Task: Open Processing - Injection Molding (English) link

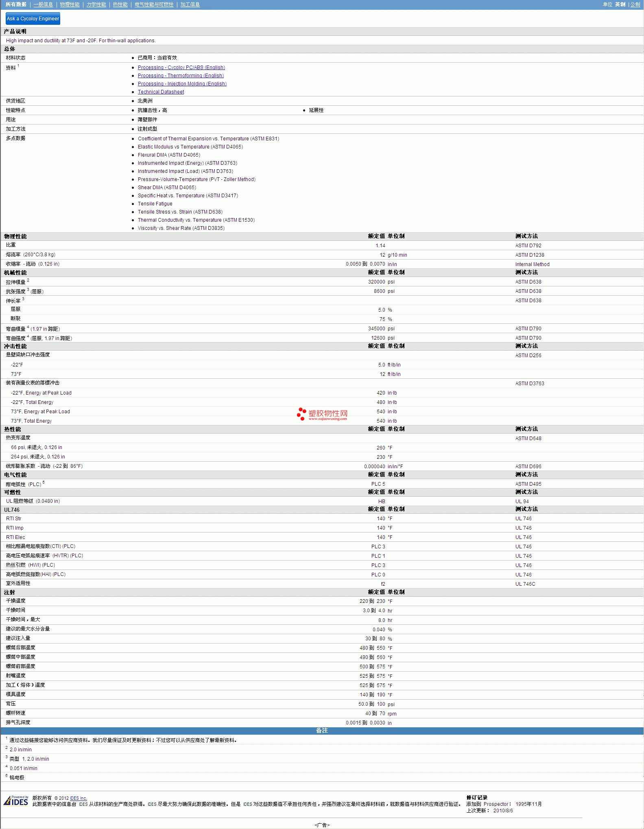Action: 182,84
